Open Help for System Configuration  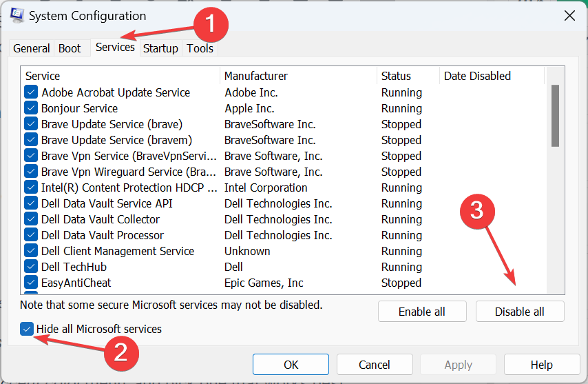click(542, 365)
